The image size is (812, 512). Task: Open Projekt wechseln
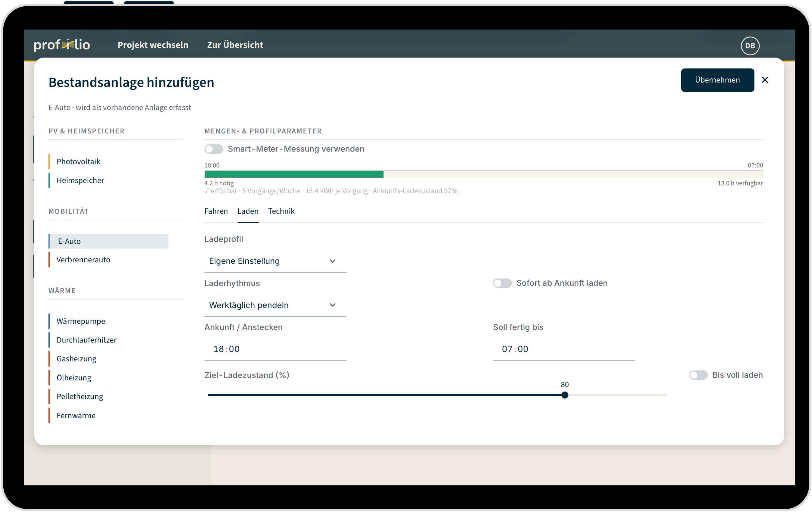coord(153,45)
